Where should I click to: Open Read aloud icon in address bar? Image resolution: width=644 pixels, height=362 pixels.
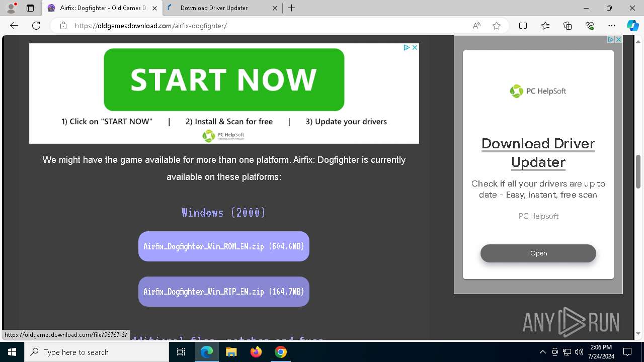[x=476, y=26]
